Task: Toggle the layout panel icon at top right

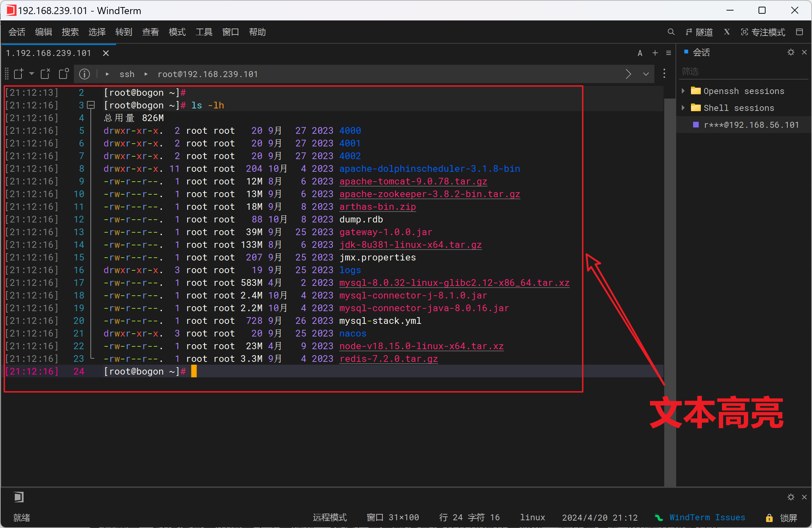Action: [x=799, y=32]
